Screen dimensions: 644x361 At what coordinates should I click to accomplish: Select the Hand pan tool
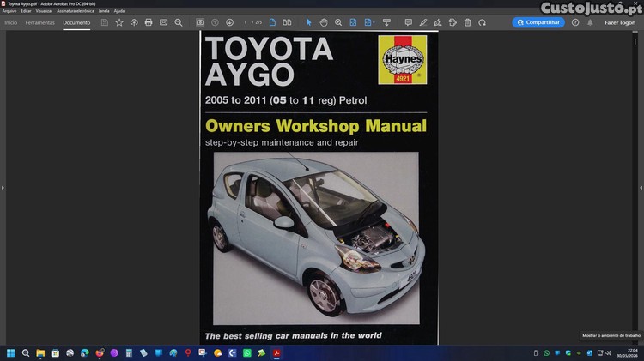tap(324, 22)
